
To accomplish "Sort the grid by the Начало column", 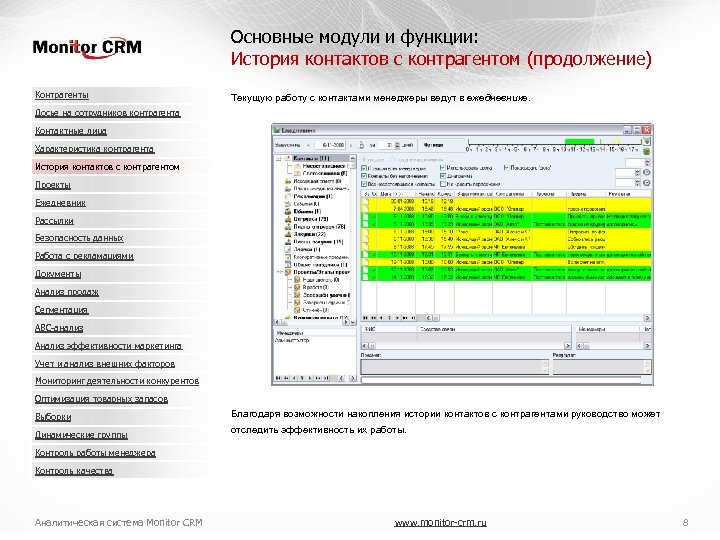I will (x=426, y=194).
